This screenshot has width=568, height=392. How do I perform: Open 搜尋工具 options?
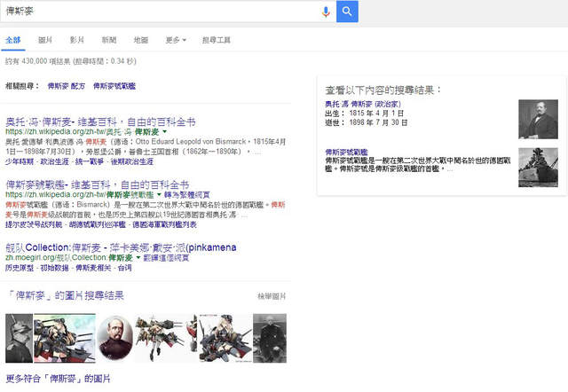217,40
